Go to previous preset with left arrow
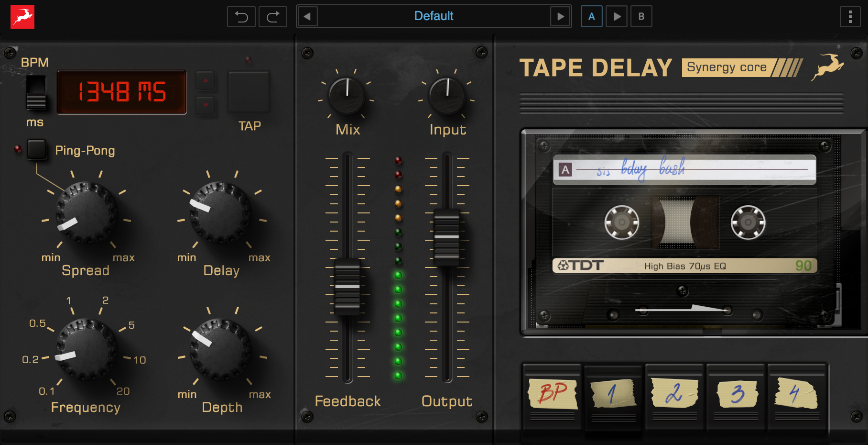The height and width of the screenshot is (445, 868). 307,17
